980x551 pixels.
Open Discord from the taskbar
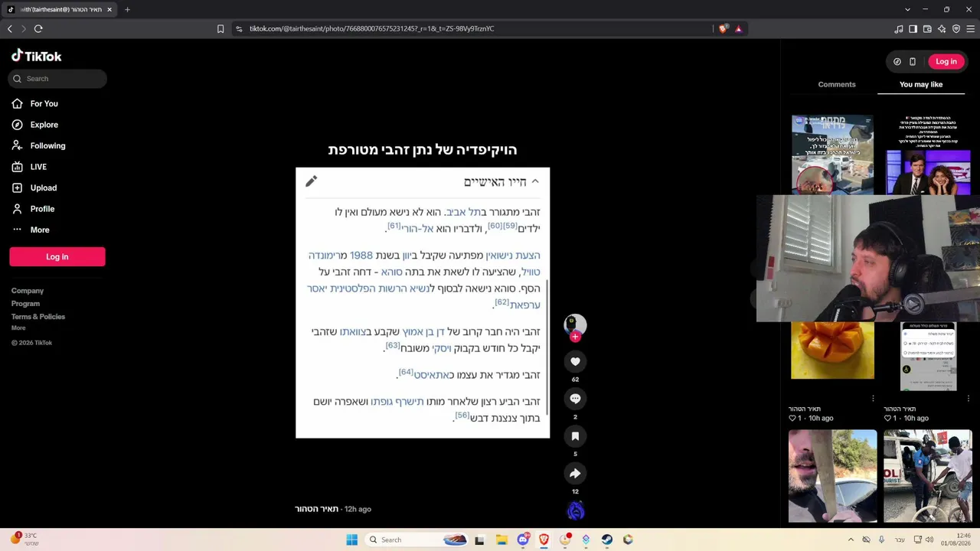(x=523, y=540)
